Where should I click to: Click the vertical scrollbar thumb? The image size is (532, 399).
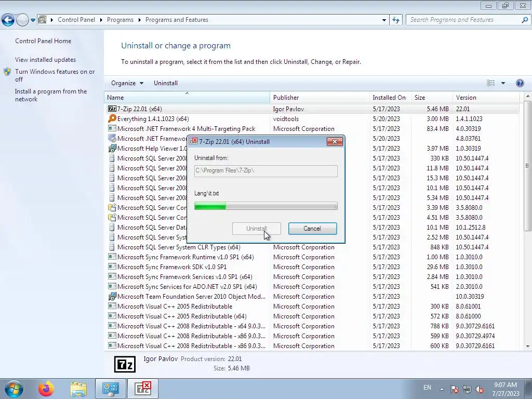pyautogui.click(x=527, y=166)
